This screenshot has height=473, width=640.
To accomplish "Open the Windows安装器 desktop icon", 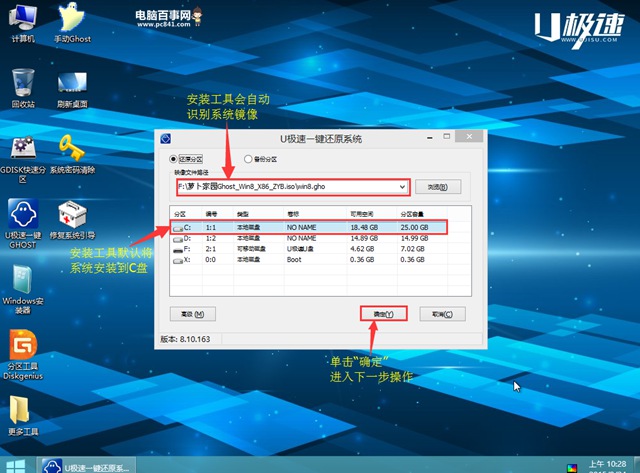I will click(23, 289).
